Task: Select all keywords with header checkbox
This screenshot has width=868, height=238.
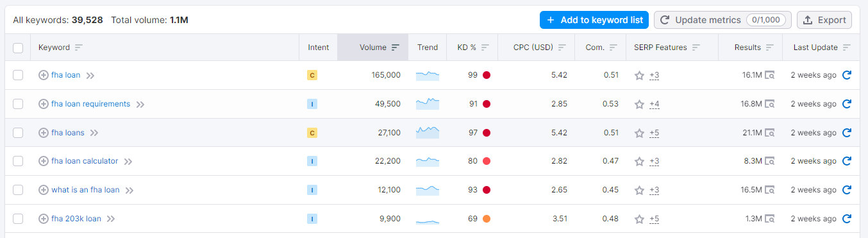Action: [x=18, y=47]
